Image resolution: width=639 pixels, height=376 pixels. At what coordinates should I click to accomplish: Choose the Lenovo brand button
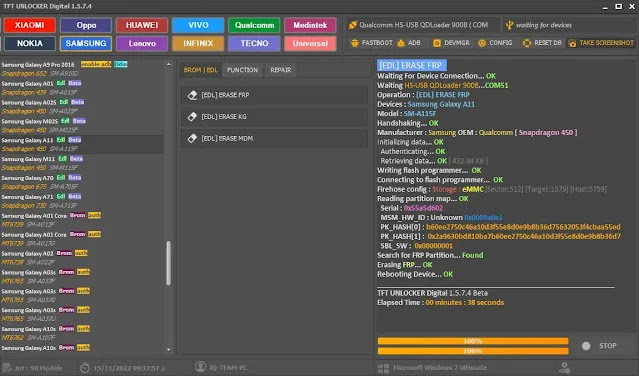142,44
